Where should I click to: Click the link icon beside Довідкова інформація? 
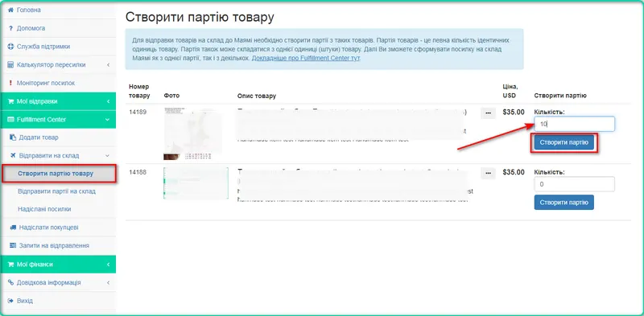tap(11, 283)
